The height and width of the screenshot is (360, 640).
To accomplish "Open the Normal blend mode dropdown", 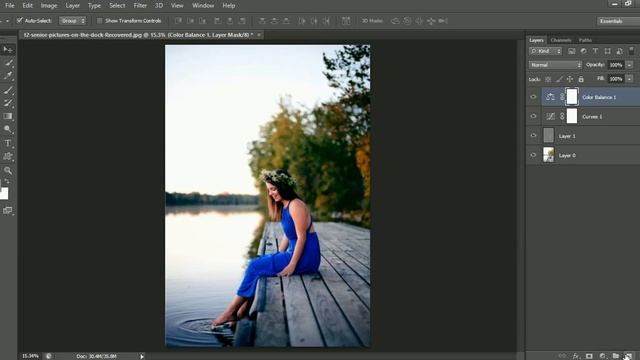I will [555, 65].
